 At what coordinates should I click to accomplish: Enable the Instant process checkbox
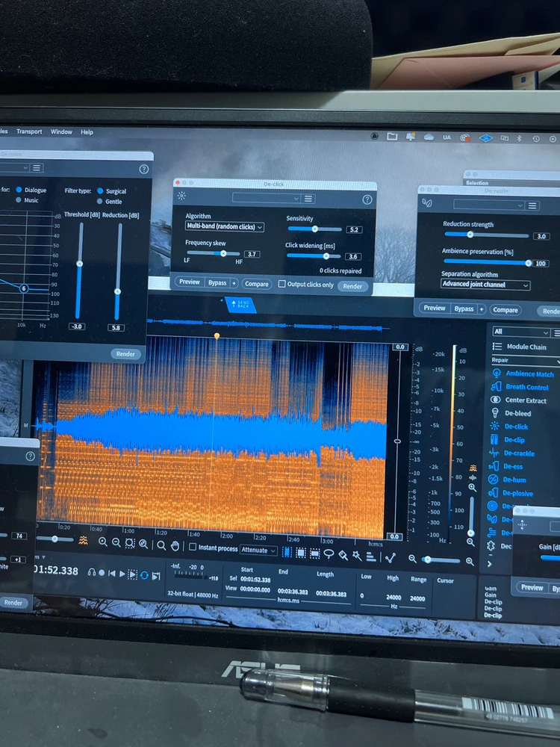point(193,547)
